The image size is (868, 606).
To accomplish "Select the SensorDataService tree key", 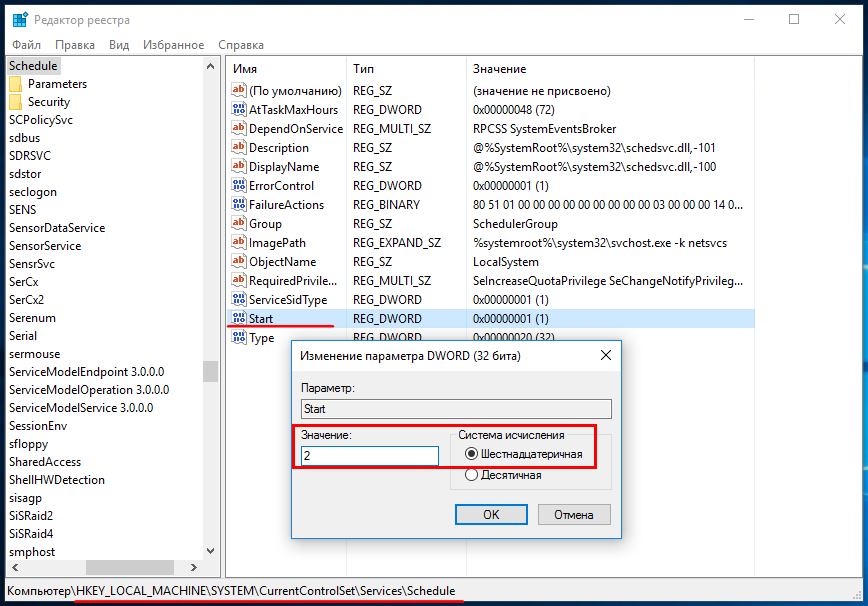I will (57, 228).
